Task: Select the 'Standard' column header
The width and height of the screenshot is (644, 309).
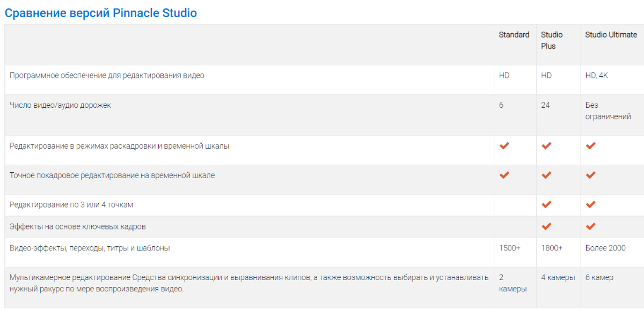Action: coord(514,35)
